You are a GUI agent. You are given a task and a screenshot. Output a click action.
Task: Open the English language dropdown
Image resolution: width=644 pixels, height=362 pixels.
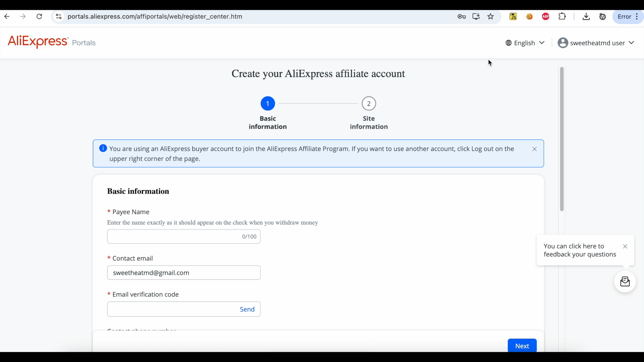tap(525, 43)
